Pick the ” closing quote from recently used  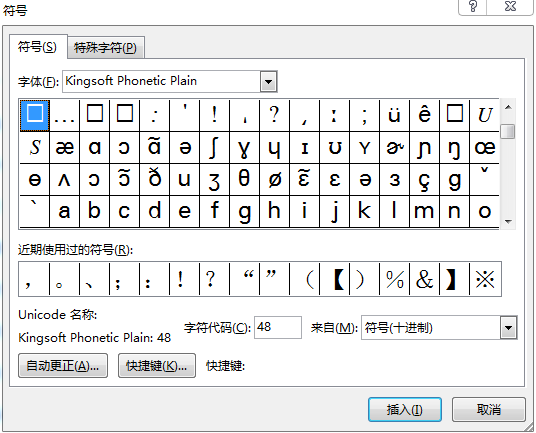pos(274,279)
